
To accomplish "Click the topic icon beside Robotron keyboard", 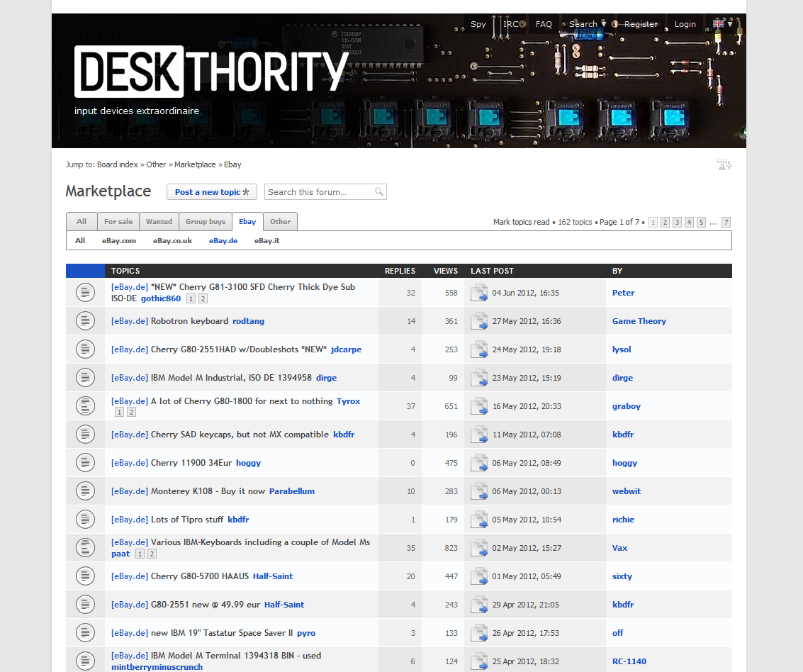I will pyautogui.click(x=85, y=320).
